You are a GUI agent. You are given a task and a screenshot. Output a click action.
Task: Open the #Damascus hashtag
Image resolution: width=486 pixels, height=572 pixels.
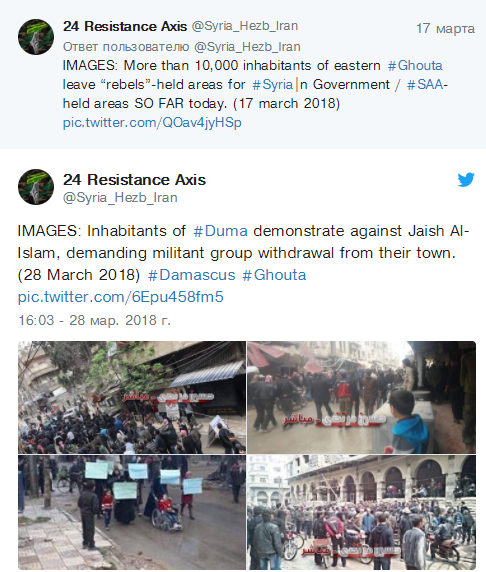tap(192, 275)
